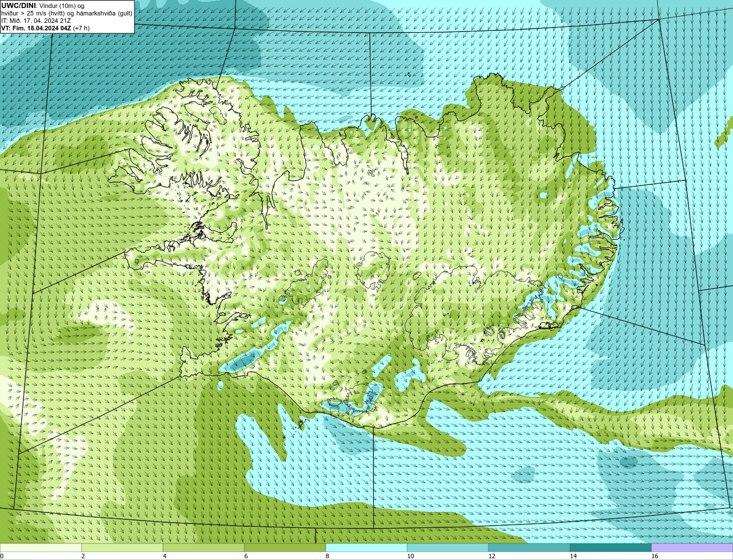733x560 pixels.
Task: Click the 10–12 m/s light teal legend swatch
Action: [448, 547]
